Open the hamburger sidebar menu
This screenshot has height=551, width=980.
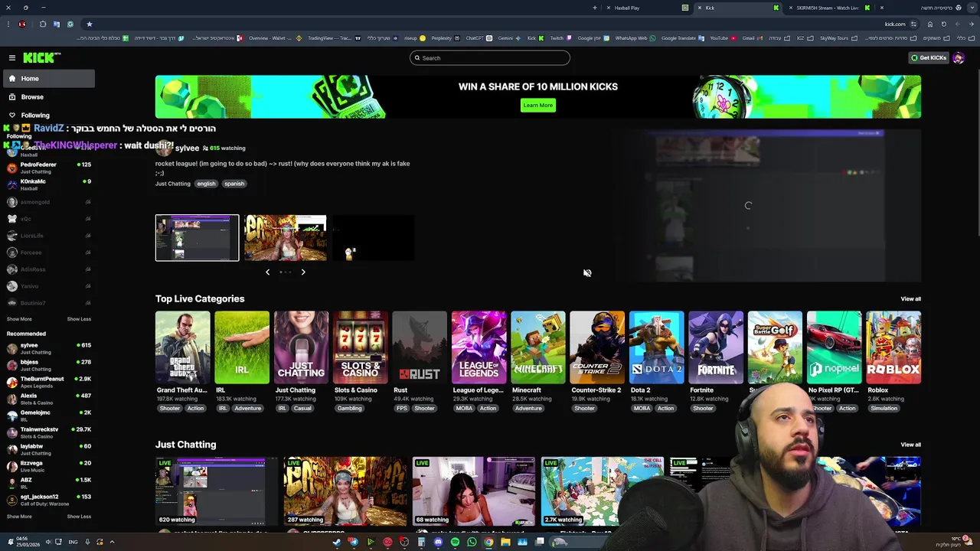(12, 58)
